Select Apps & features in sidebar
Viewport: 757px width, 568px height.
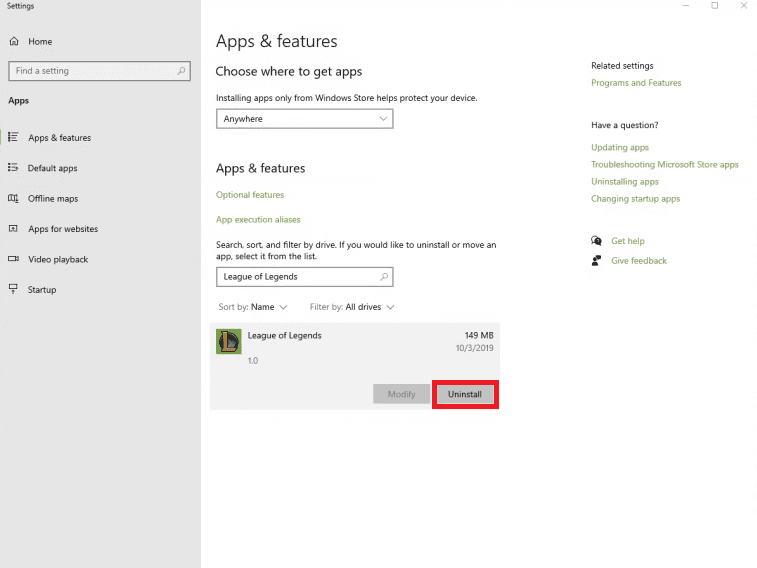coord(59,138)
